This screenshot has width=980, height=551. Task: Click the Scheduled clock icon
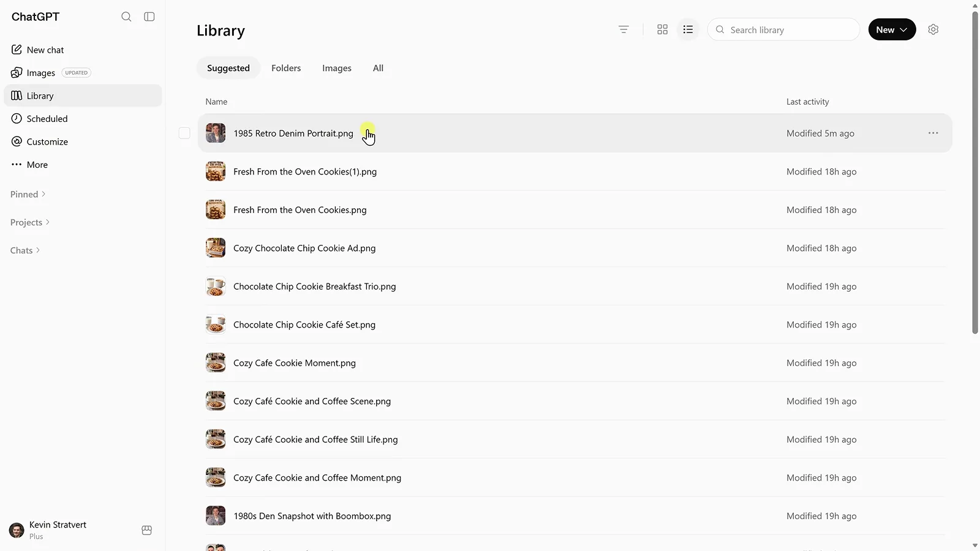click(x=17, y=119)
